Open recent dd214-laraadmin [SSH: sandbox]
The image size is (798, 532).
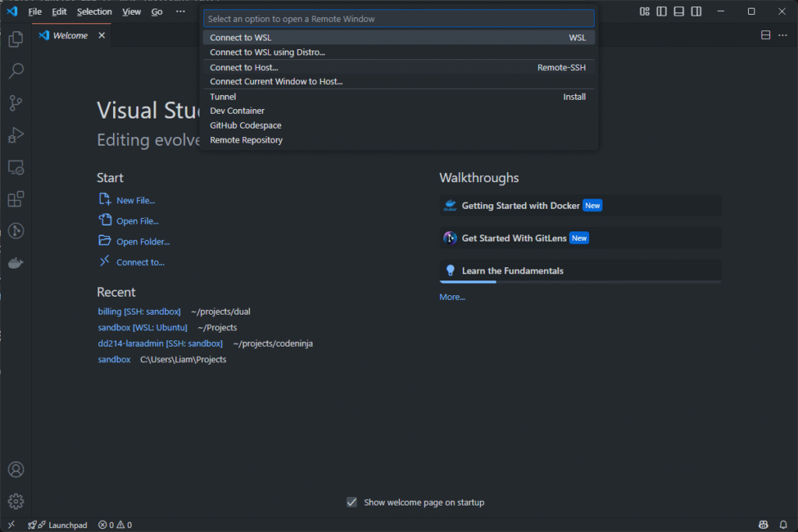(x=161, y=344)
